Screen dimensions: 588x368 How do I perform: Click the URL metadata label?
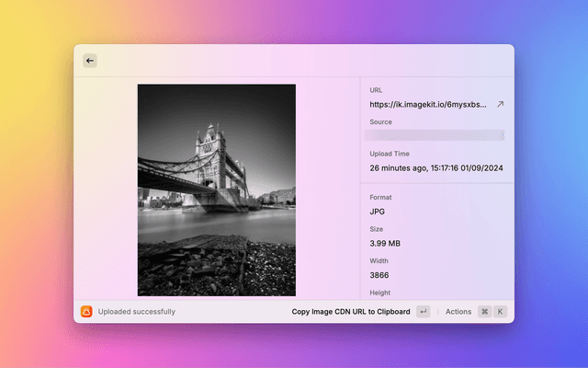376,90
